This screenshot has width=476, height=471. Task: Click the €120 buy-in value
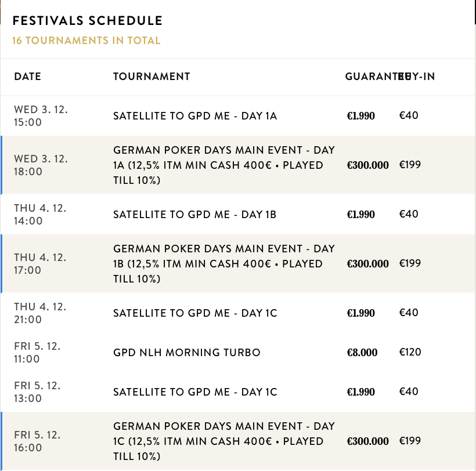click(x=410, y=352)
